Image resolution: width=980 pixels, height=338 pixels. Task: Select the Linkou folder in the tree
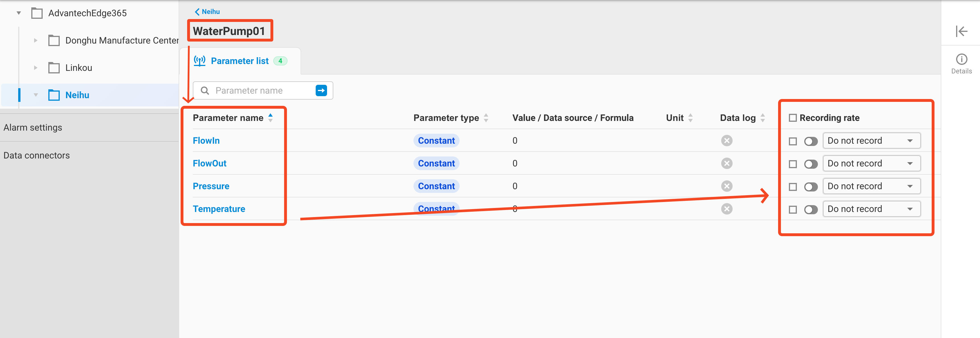point(78,68)
